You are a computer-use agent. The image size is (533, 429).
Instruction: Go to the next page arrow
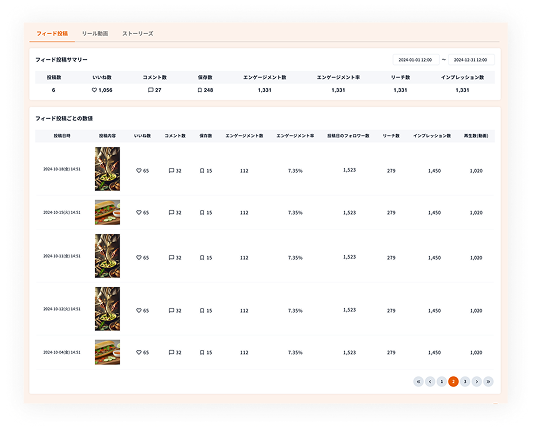click(477, 381)
